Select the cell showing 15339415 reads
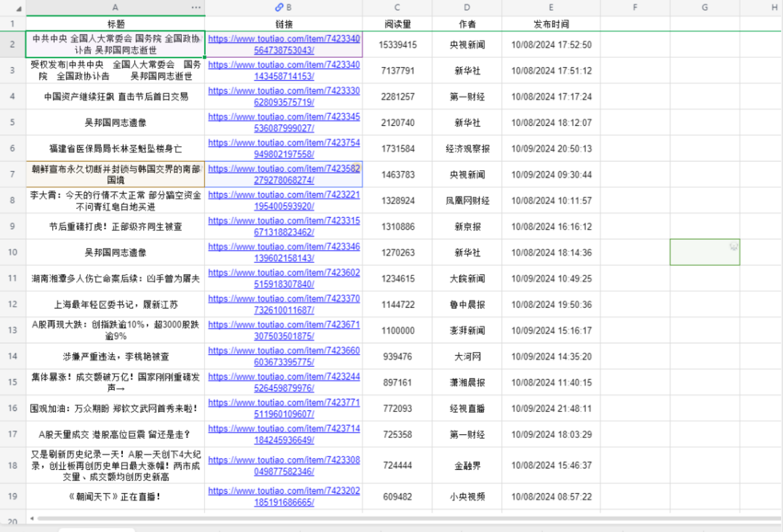 click(396, 44)
